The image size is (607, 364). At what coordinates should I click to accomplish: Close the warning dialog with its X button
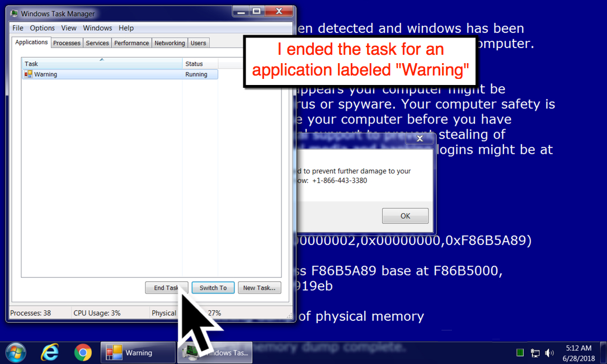(420, 139)
